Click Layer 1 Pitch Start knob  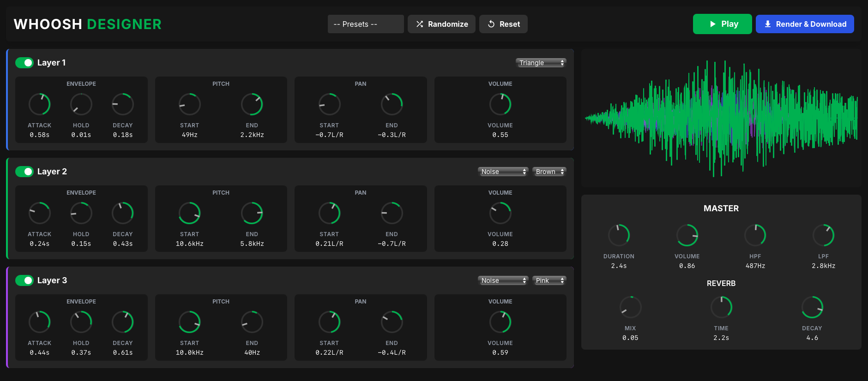[190, 104]
